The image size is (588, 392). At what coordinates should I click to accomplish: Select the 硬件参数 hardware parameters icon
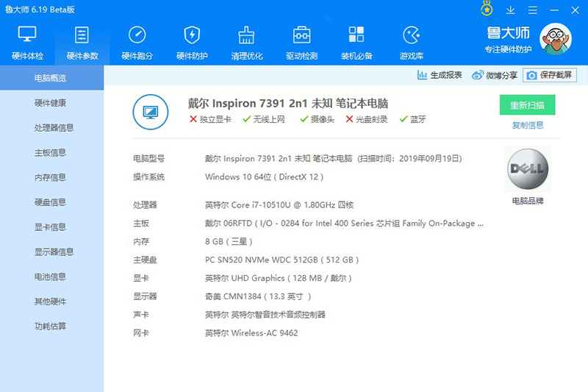[x=82, y=35]
